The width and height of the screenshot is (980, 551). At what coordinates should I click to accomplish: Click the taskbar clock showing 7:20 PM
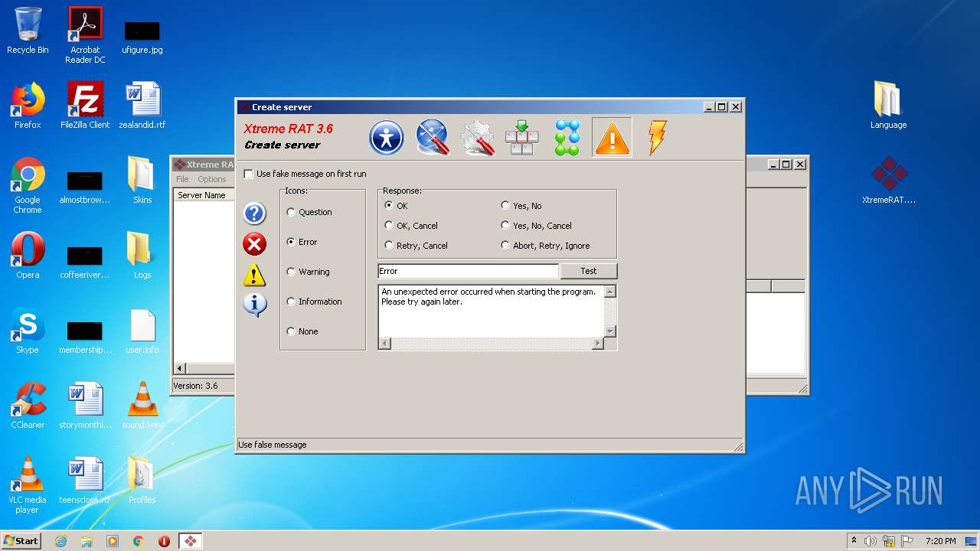coord(940,541)
